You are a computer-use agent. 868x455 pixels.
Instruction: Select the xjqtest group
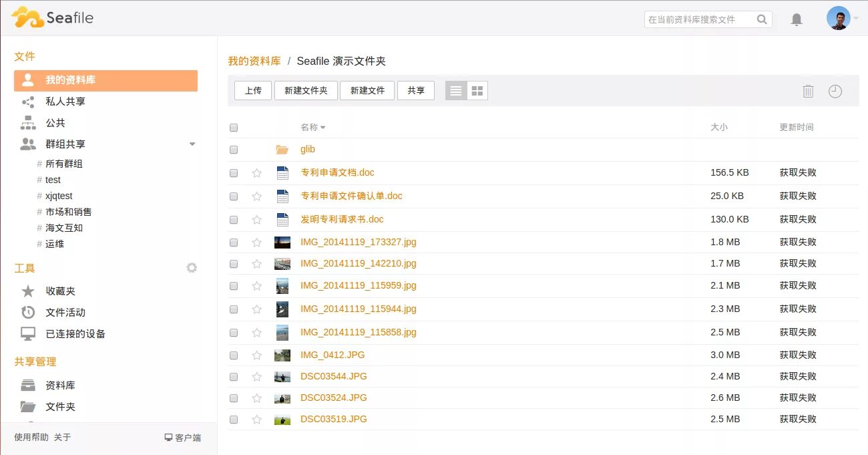click(59, 196)
